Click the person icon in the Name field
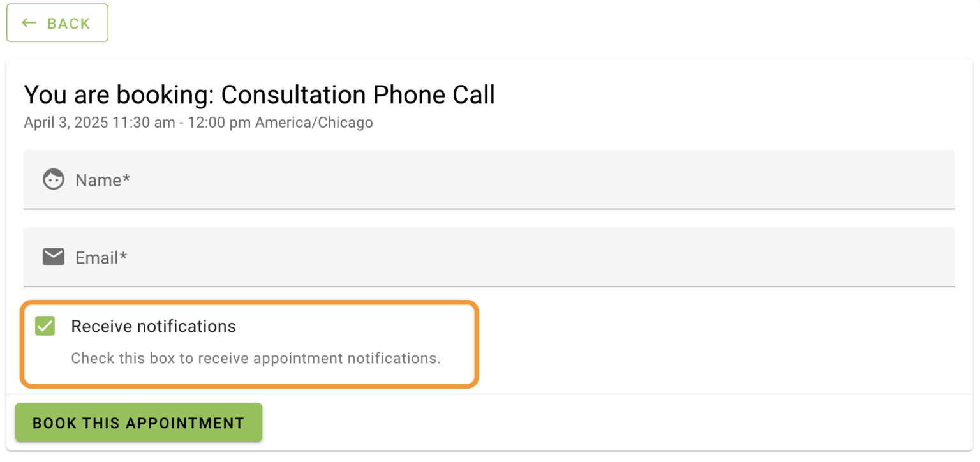 pyautogui.click(x=54, y=179)
